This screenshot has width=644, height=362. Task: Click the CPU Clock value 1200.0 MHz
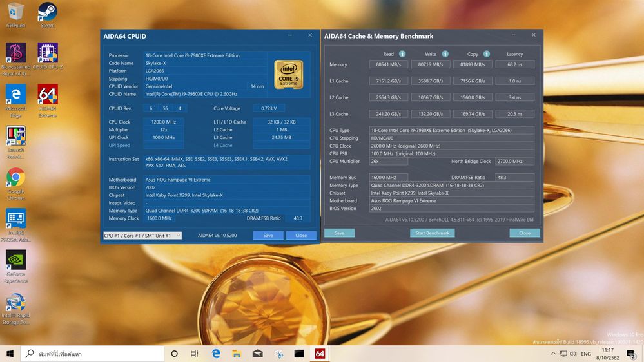coord(164,122)
